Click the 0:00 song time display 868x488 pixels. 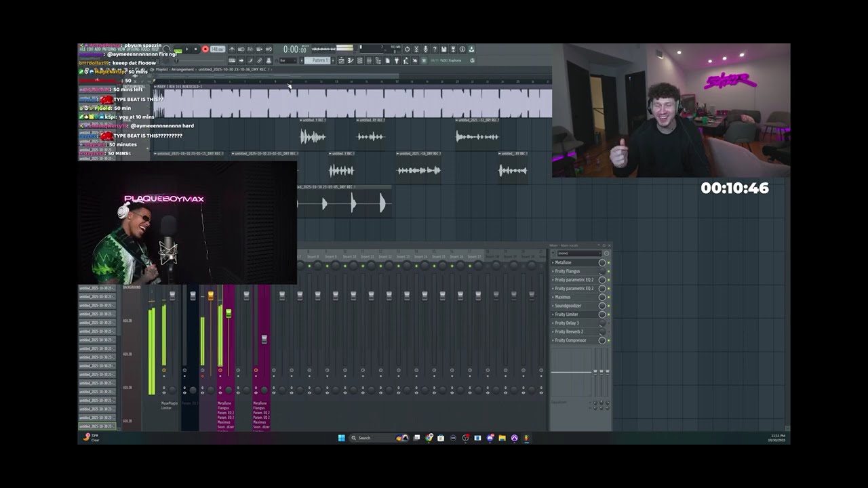[x=294, y=49]
